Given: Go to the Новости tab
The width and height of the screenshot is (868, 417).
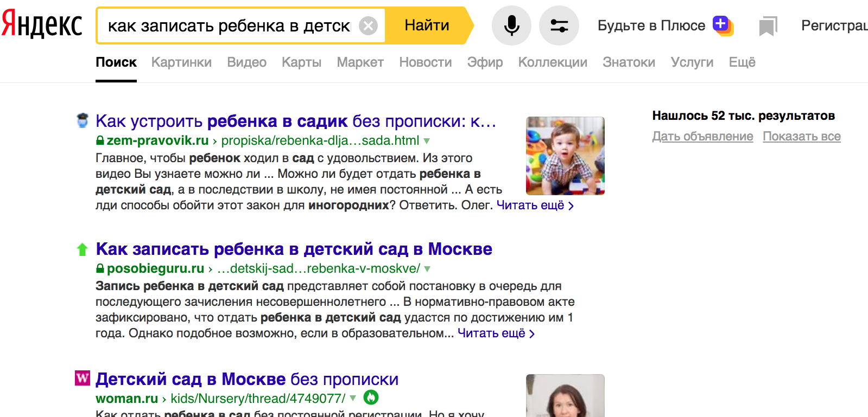Looking at the screenshot, I should tap(426, 62).
